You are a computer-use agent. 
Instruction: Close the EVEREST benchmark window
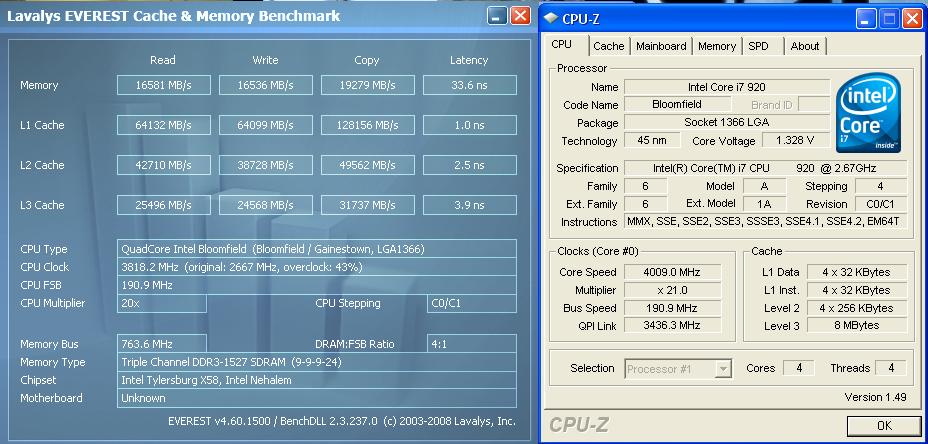tap(520, 15)
